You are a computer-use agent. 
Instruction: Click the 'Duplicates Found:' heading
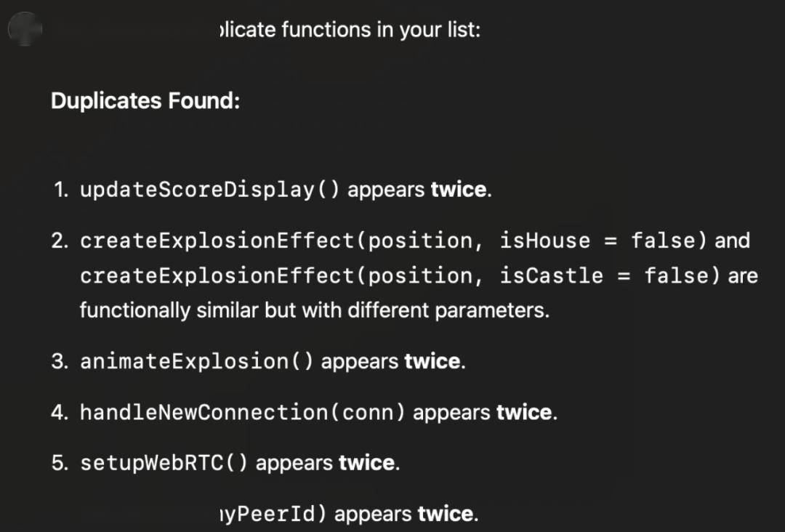click(x=145, y=100)
